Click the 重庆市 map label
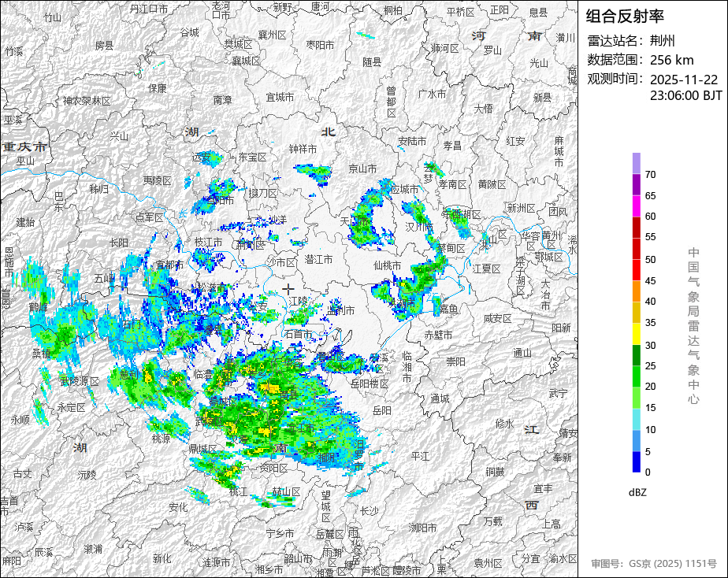Screen dimensions: 728x578 [24, 147]
